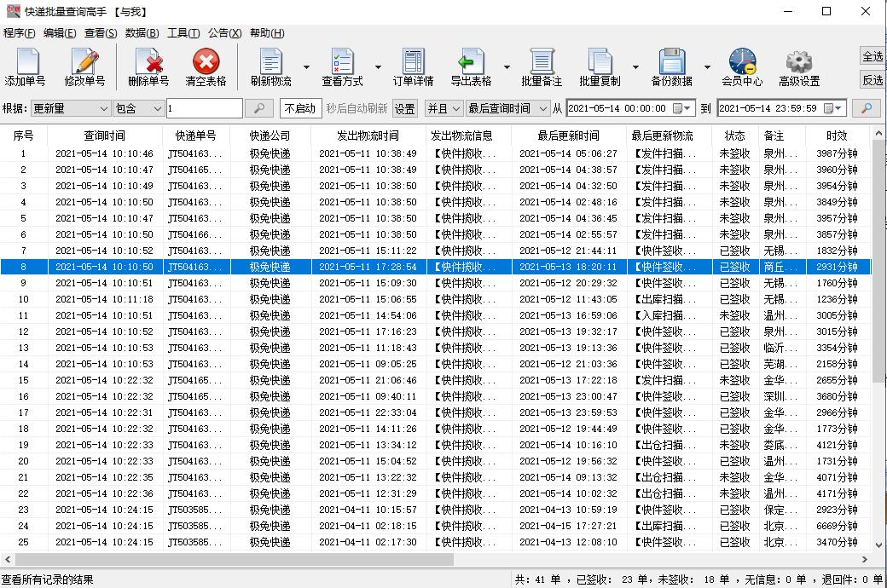Click the 备份数据 floppy disk icon
This screenshot has height=588, width=887.
tap(671, 61)
